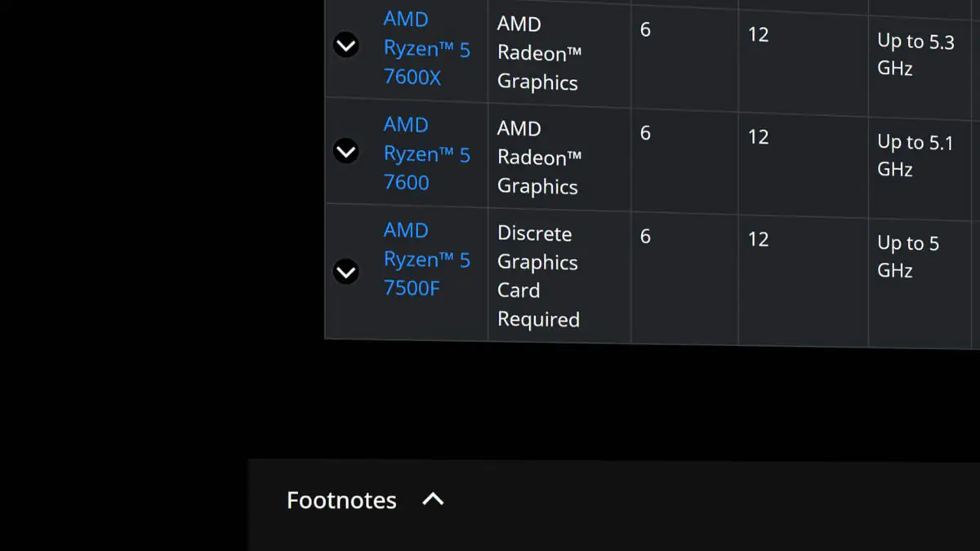Open the AMD Ryzen 5 7600X link
This screenshot has width=980, height=551.
click(x=426, y=48)
